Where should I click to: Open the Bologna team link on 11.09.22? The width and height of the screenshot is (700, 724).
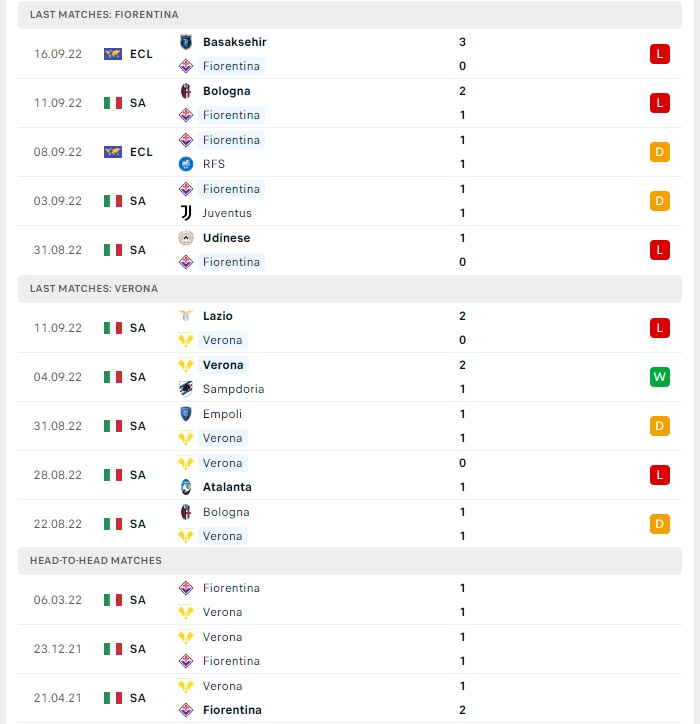coord(226,91)
